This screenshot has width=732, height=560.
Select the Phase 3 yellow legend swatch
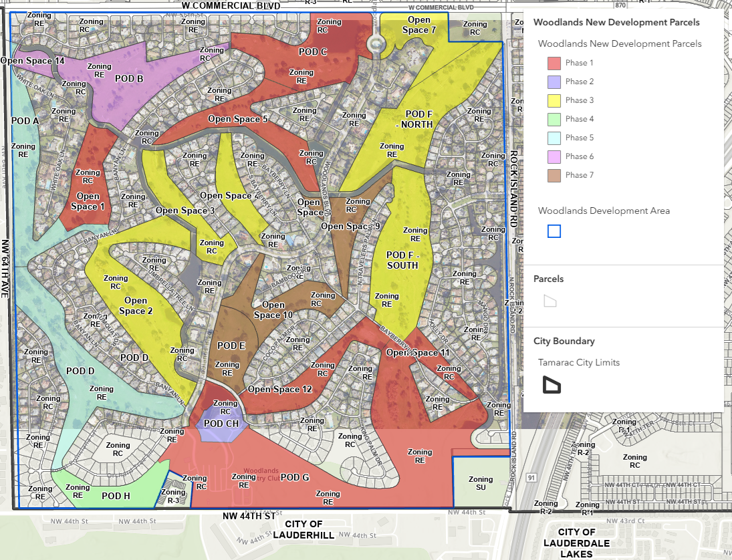pos(554,100)
